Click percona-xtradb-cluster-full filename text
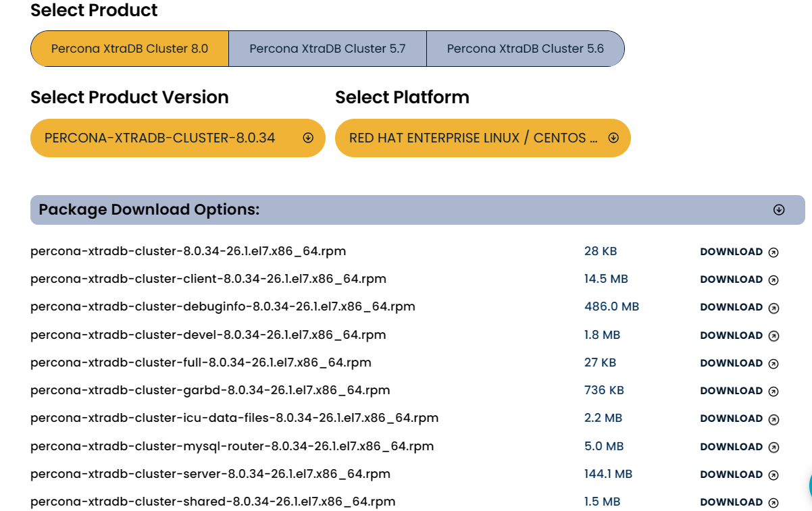The height and width of the screenshot is (511, 812). click(x=201, y=362)
